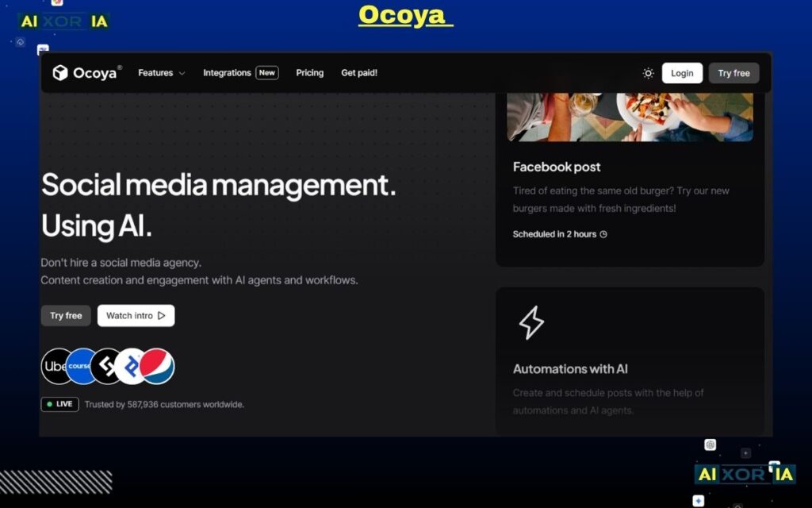Expand the Features dropdown
Viewport: 812px width, 508px height.
pyautogui.click(x=161, y=72)
